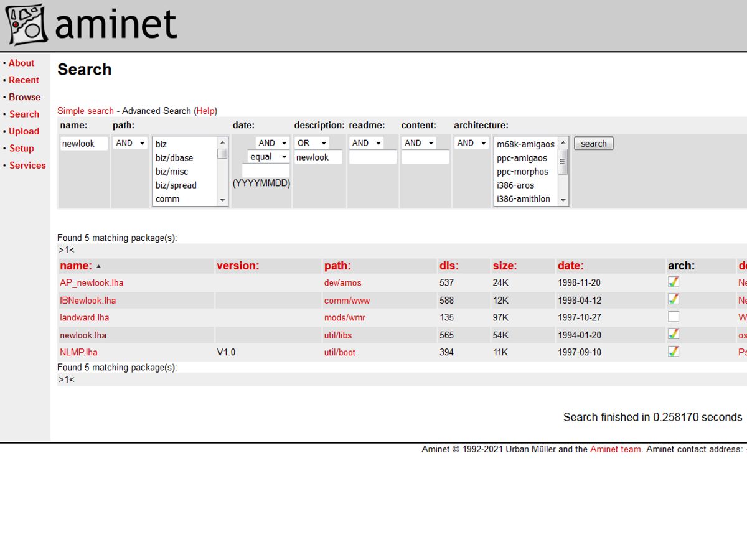Click the empty arch box for landward.lha
Image resolution: width=747 pixels, height=560 pixels.
coord(673,317)
